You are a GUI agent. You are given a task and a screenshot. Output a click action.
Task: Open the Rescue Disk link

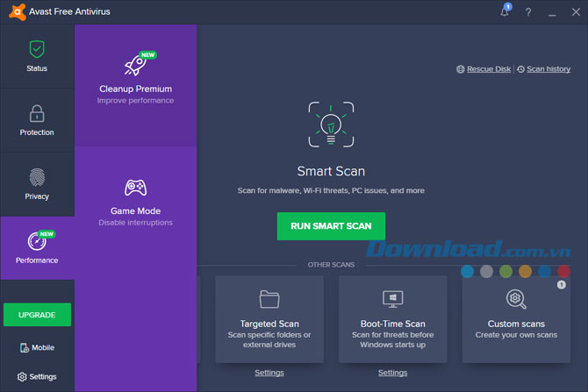click(489, 69)
